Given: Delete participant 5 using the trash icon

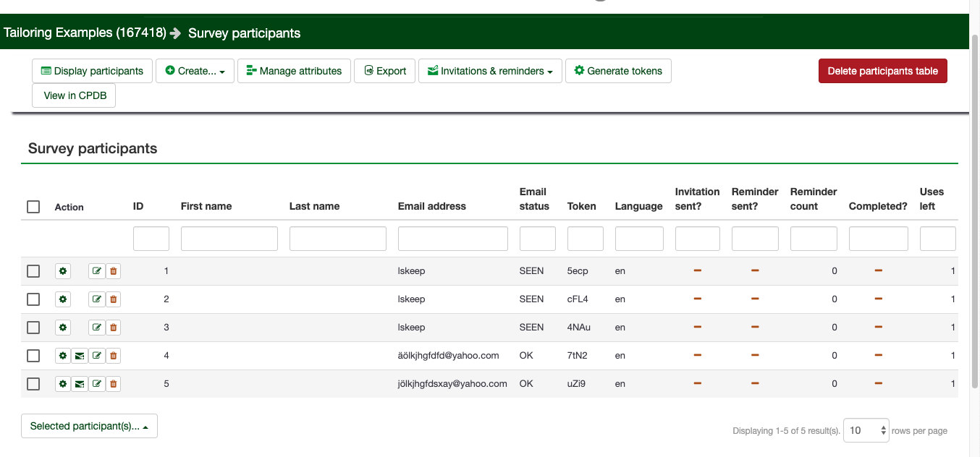Looking at the screenshot, I should click(x=113, y=384).
